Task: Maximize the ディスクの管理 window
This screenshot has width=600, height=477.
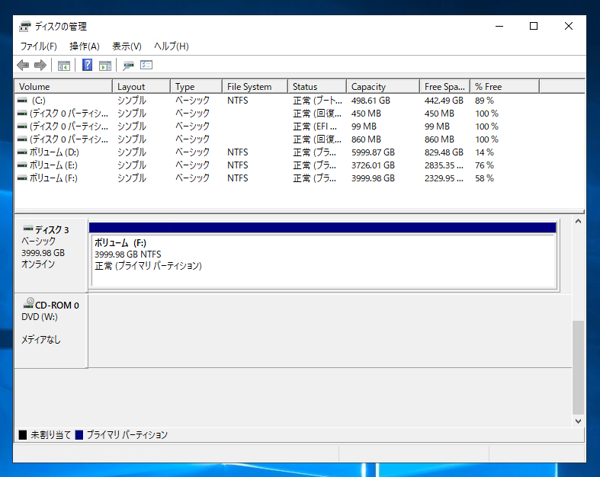Action: point(533,26)
